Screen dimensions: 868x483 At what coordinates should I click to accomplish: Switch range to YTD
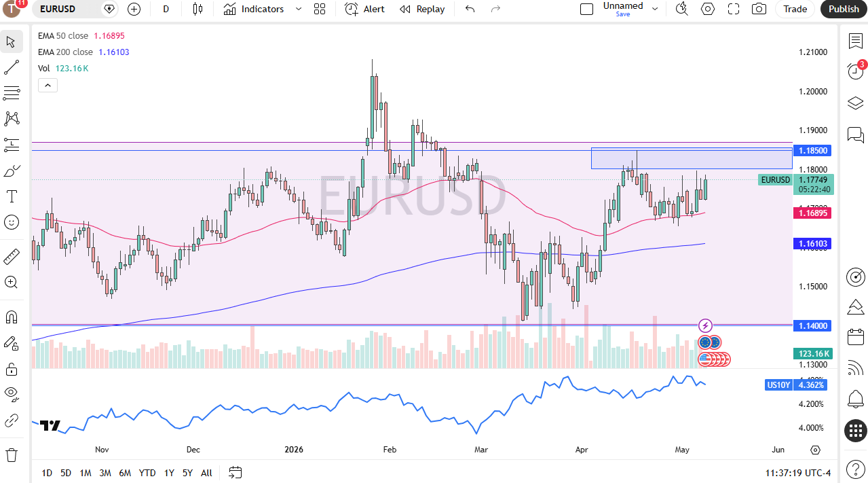(147, 473)
